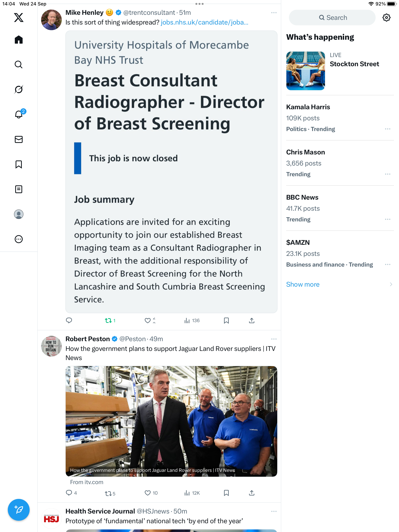The height and width of the screenshot is (532, 399).
Task: Open the Chris Mason trending topic
Action: (305, 152)
